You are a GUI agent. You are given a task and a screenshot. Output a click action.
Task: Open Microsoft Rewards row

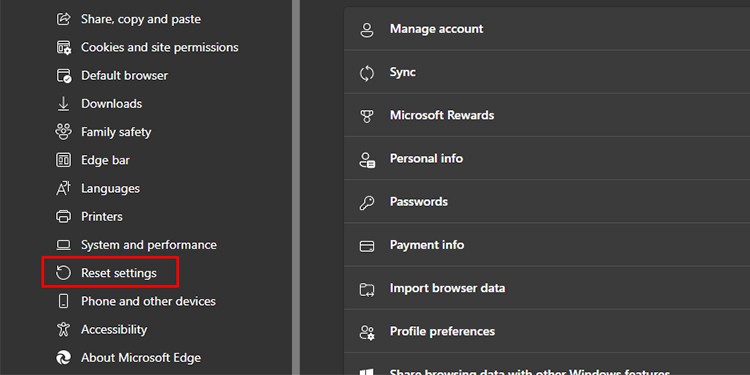coord(547,115)
